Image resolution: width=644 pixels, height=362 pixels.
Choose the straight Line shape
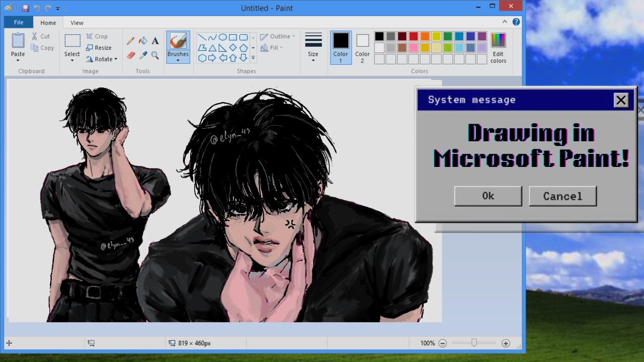pyautogui.click(x=202, y=37)
